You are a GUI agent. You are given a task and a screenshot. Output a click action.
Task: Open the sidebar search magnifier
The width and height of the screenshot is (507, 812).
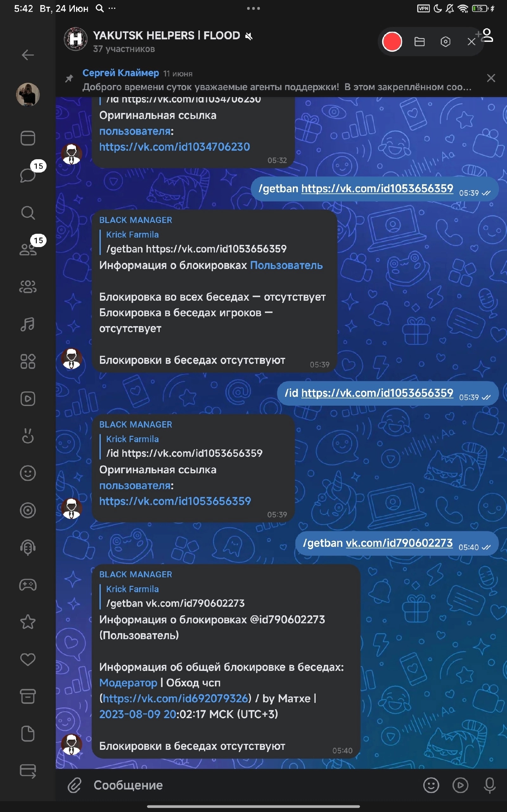[x=28, y=213]
